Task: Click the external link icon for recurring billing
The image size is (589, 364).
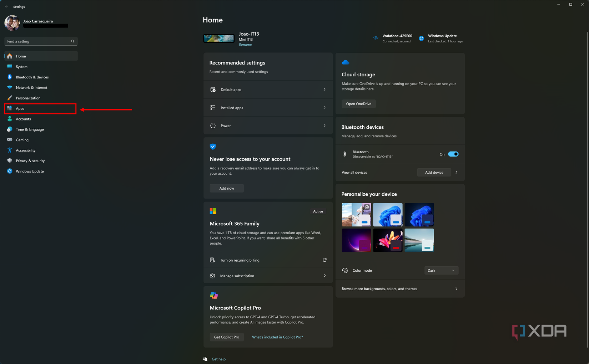Action: (x=324, y=260)
